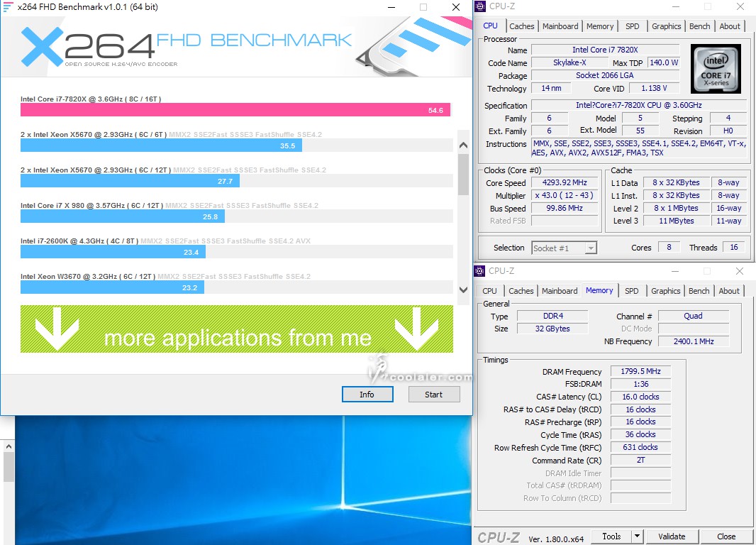756x545 pixels.
Task: Click the Max TDP value 140.0 W
Action: click(663, 62)
